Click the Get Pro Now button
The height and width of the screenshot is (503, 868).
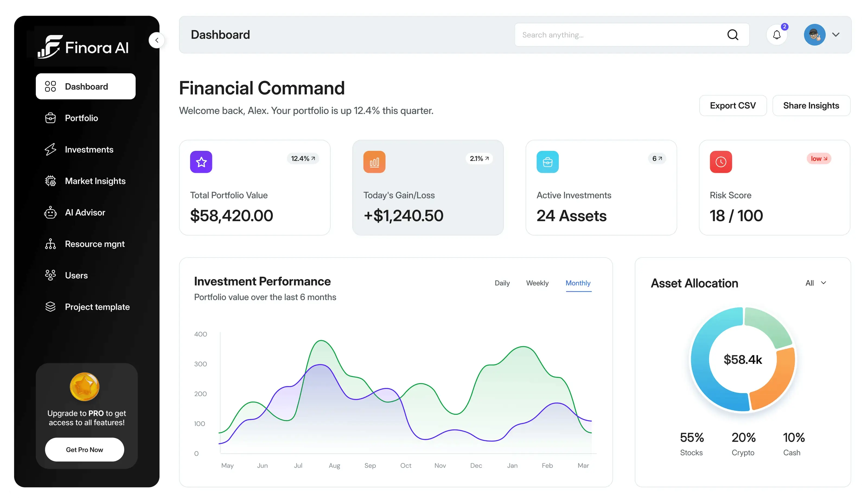click(84, 450)
